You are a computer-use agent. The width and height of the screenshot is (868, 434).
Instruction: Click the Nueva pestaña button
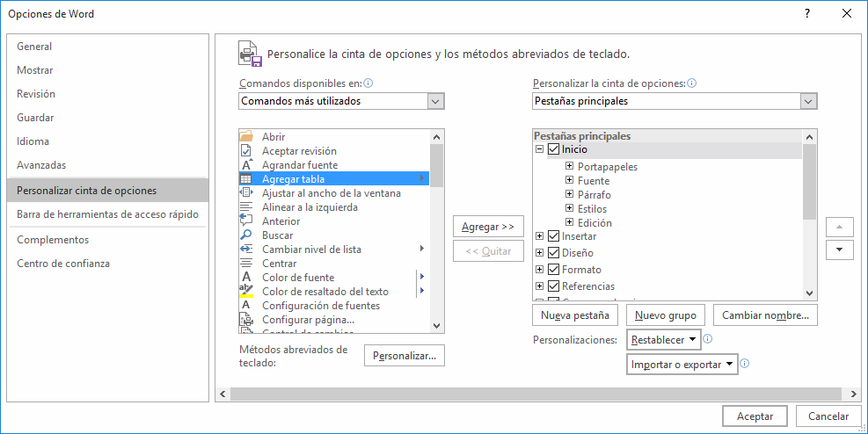tap(575, 315)
